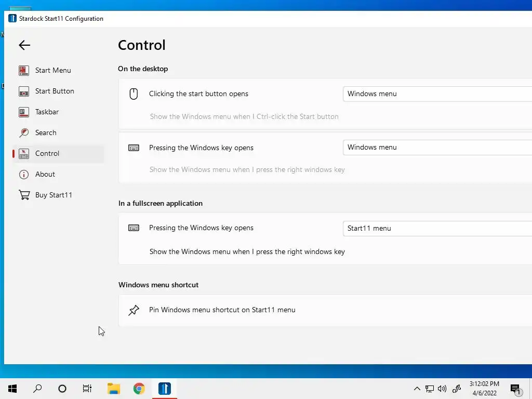
Task: Click fullscreen right windows key option text
Action: (247, 252)
